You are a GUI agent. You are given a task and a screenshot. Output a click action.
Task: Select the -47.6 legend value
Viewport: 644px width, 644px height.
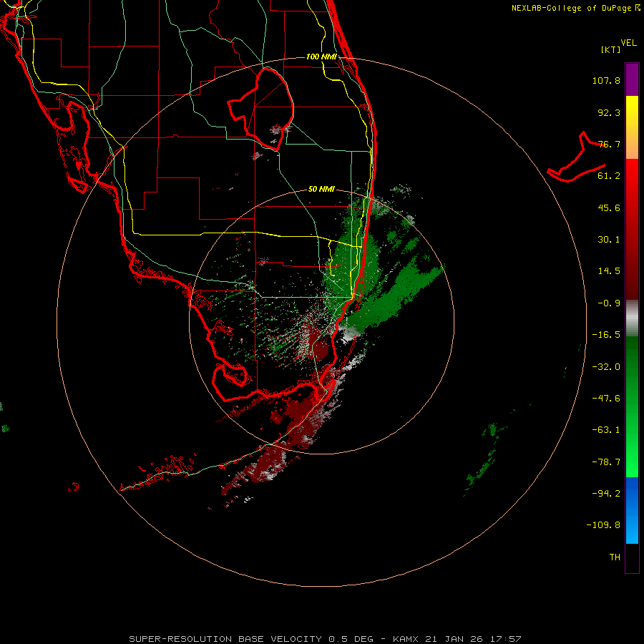pyautogui.click(x=606, y=399)
